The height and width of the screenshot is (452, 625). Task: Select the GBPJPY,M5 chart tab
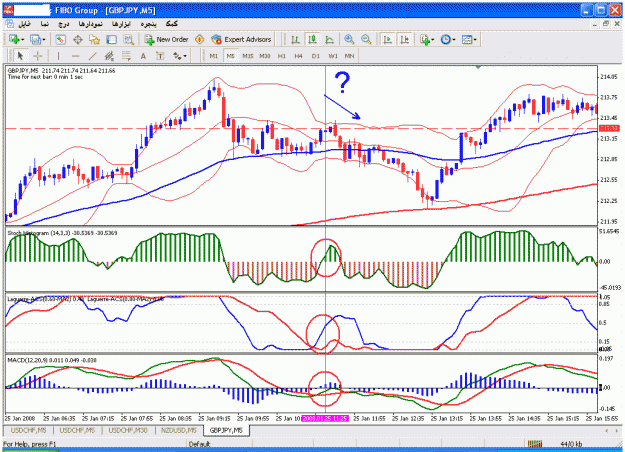[x=226, y=430]
